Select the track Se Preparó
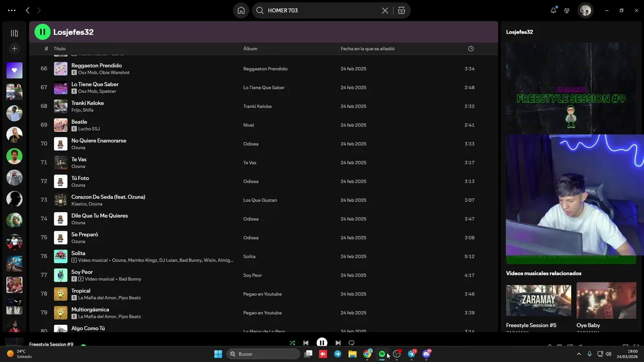This screenshot has height=362, width=644. coord(85,234)
